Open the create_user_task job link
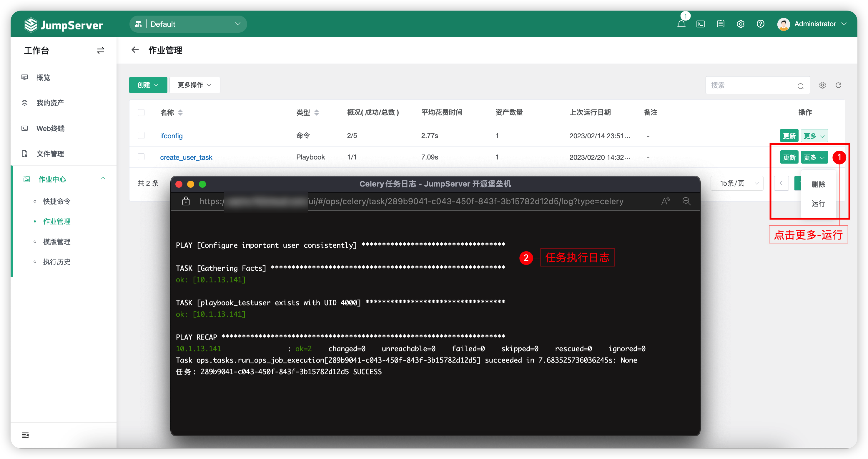The width and height of the screenshot is (868, 459). pyautogui.click(x=186, y=157)
